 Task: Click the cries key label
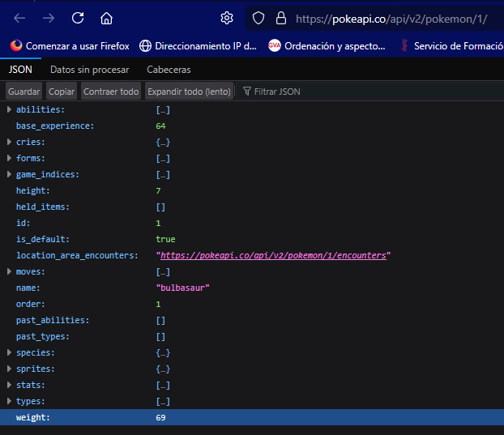(x=31, y=142)
